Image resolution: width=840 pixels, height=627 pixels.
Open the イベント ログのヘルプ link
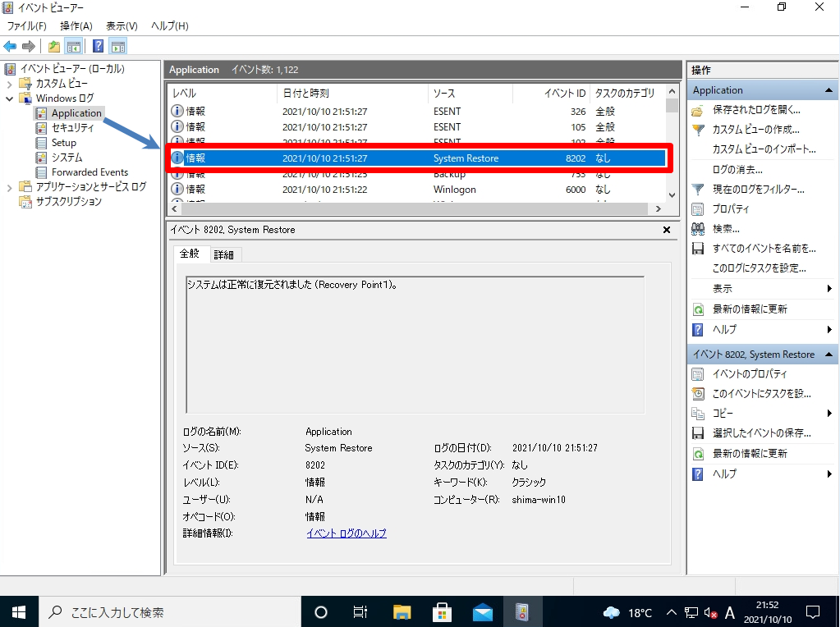point(347,533)
